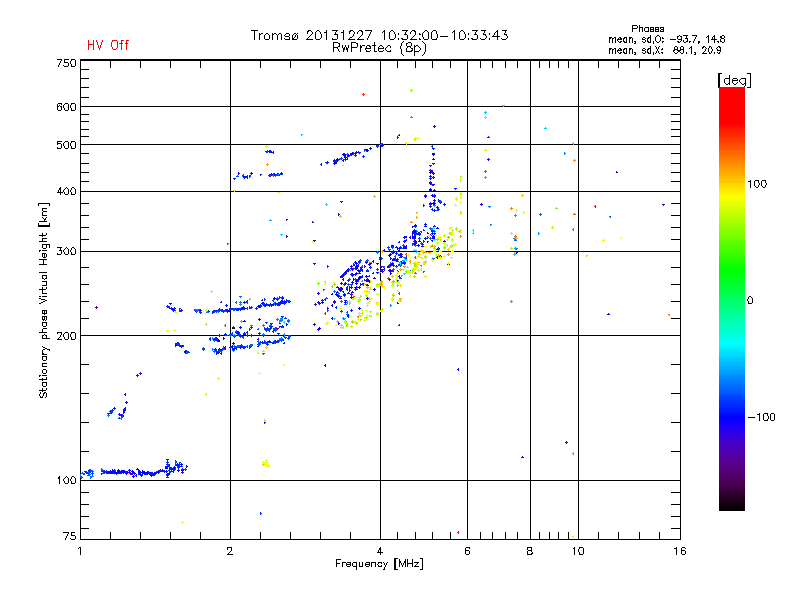Click the 'mean, sd,O: -93.7, 14.8' line

coord(666,39)
